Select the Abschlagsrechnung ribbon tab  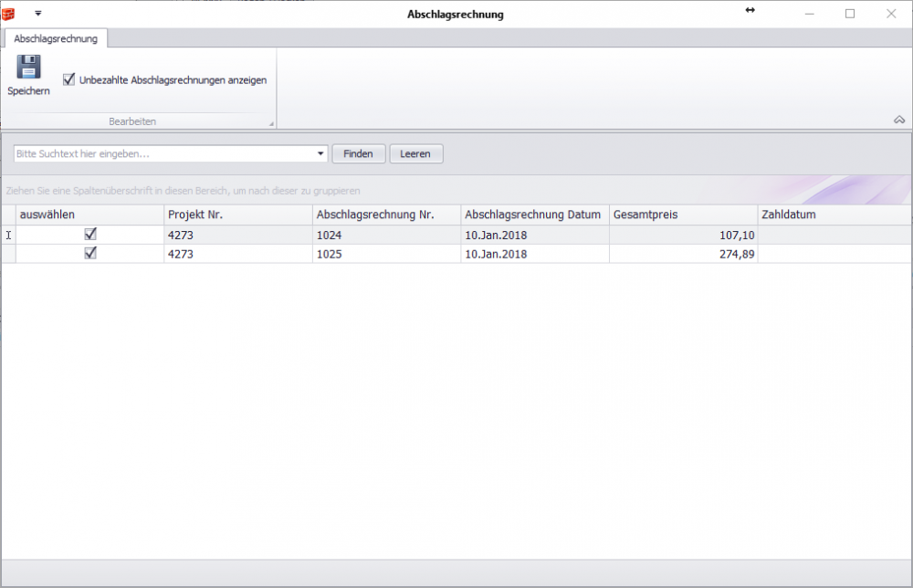click(x=56, y=38)
